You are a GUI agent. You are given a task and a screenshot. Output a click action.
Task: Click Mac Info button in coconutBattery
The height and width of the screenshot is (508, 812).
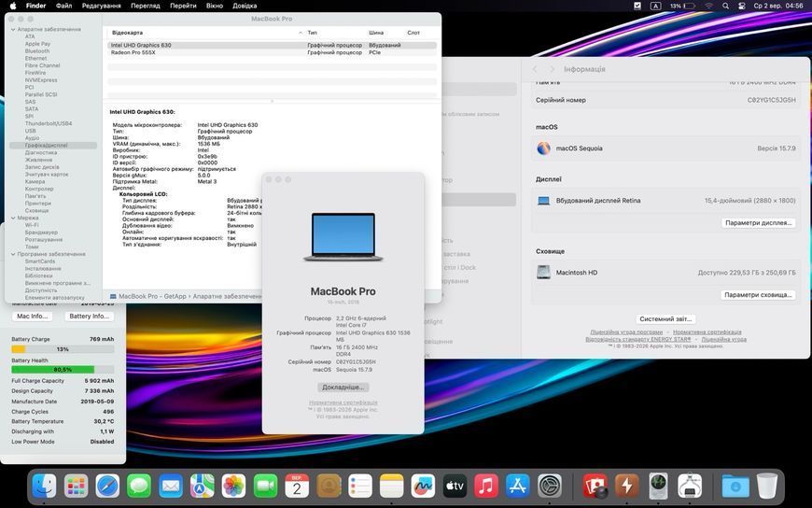click(x=32, y=317)
